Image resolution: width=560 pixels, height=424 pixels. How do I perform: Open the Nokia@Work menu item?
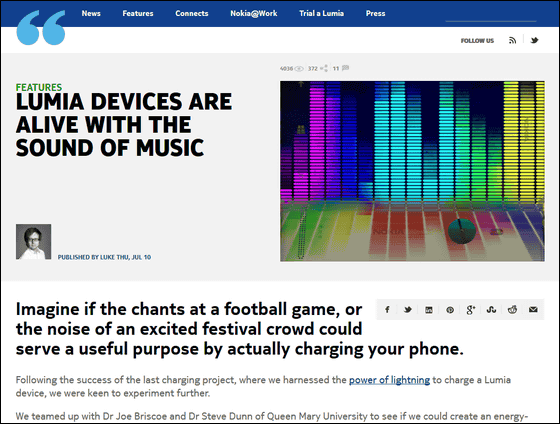pyautogui.click(x=254, y=14)
